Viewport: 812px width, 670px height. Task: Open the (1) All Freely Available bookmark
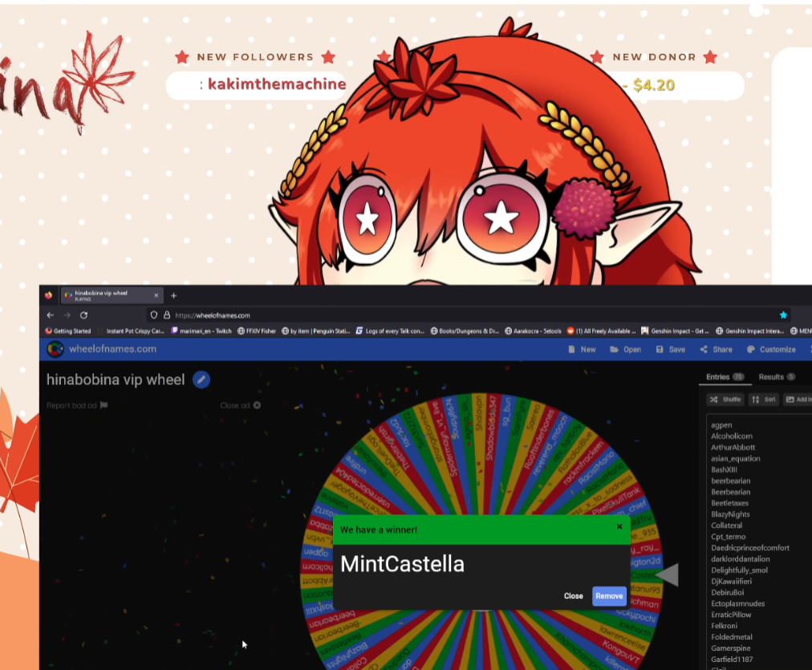[x=601, y=331]
